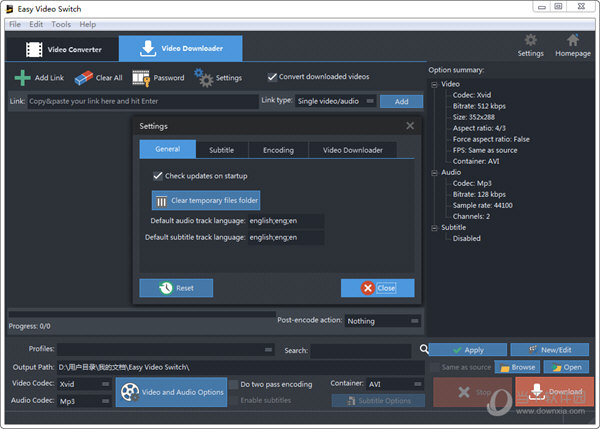Switch to Subtitle settings tab
600x429 pixels.
pyautogui.click(x=222, y=150)
